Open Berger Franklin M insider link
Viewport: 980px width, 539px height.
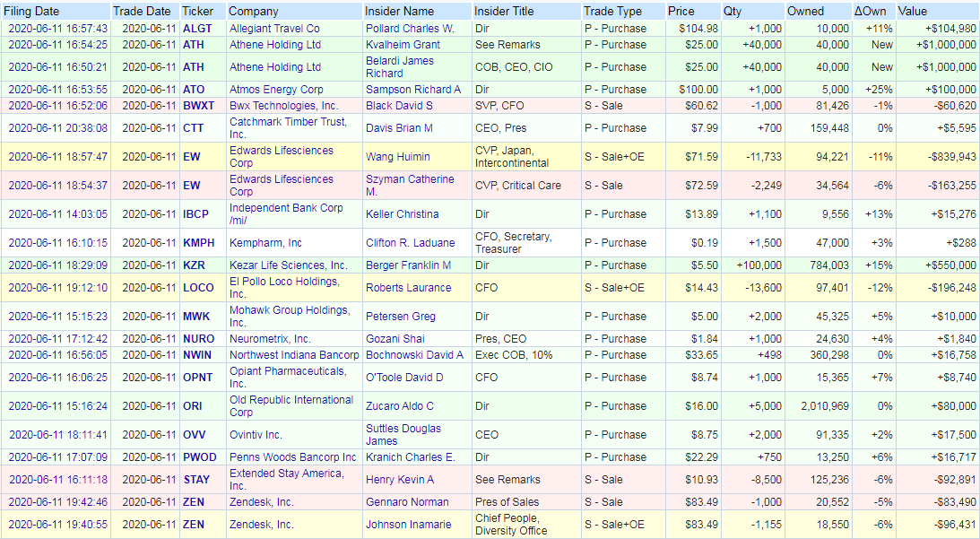click(408, 265)
